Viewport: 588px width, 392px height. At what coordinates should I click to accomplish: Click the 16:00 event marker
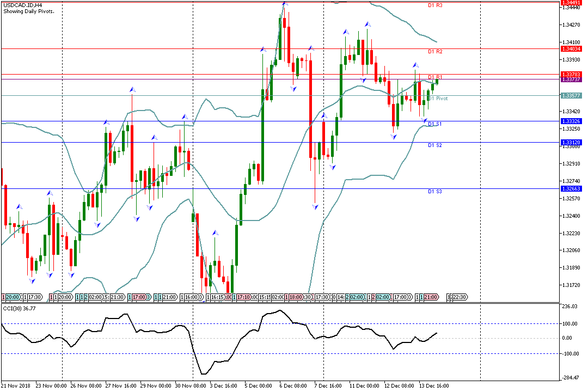192,297
